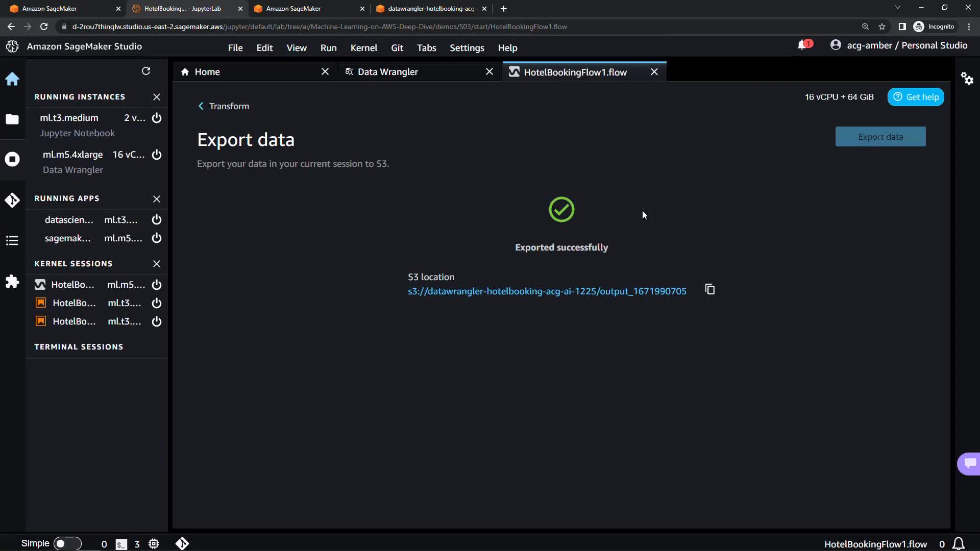Shut down the sagemaker app
980x551 pixels.
(x=157, y=238)
